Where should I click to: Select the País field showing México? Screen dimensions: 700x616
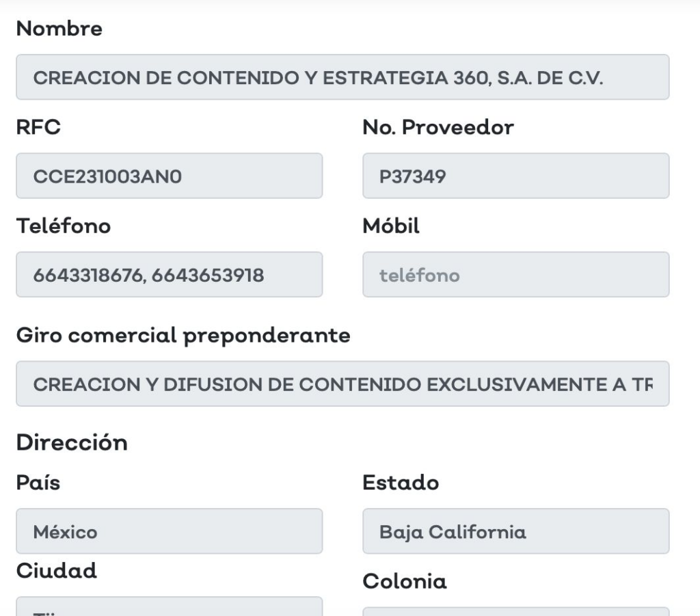169,531
